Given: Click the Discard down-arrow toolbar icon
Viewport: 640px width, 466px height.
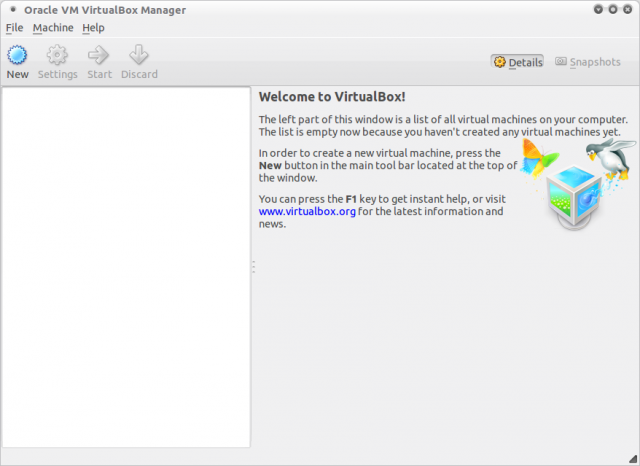Looking at the screenshot, I should coord(139,55).
